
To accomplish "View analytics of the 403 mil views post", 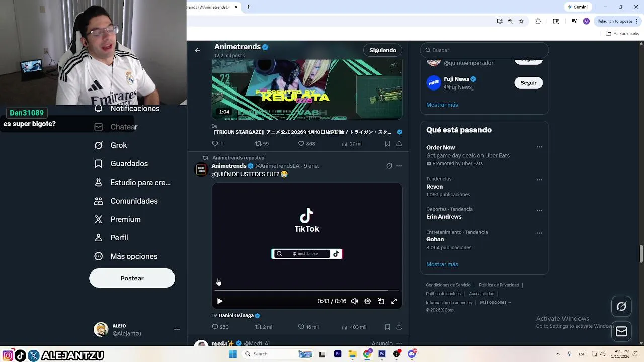I will click(345, 327).
